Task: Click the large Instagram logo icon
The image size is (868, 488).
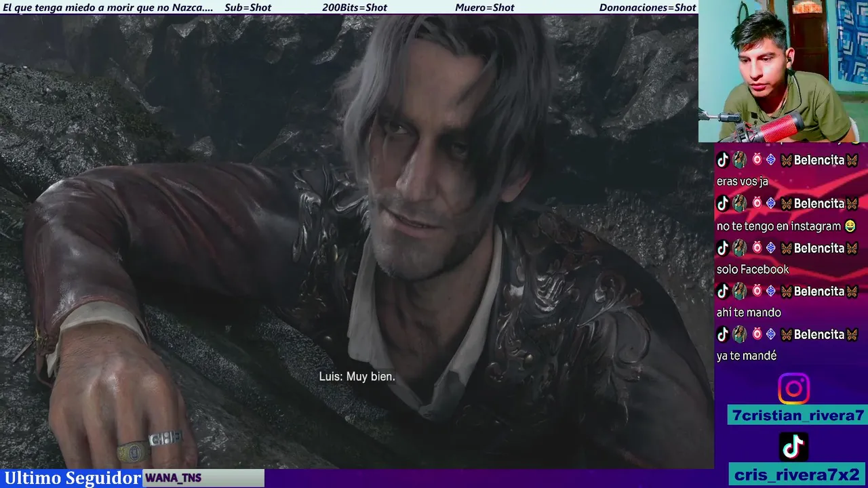Action: coord(793,389)
